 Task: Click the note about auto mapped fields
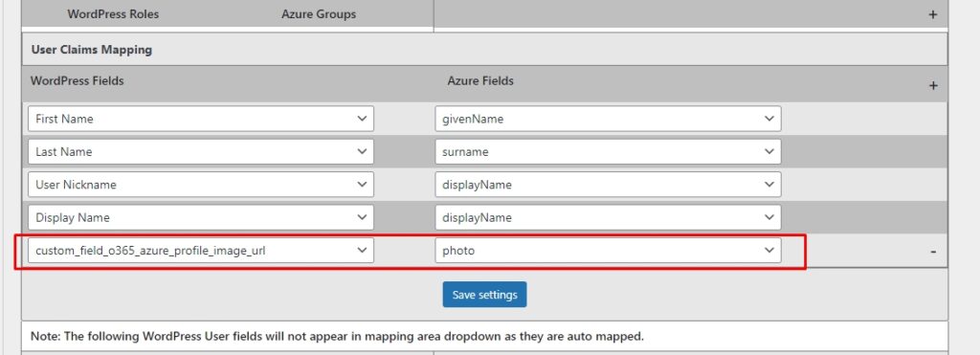point(338,336)
